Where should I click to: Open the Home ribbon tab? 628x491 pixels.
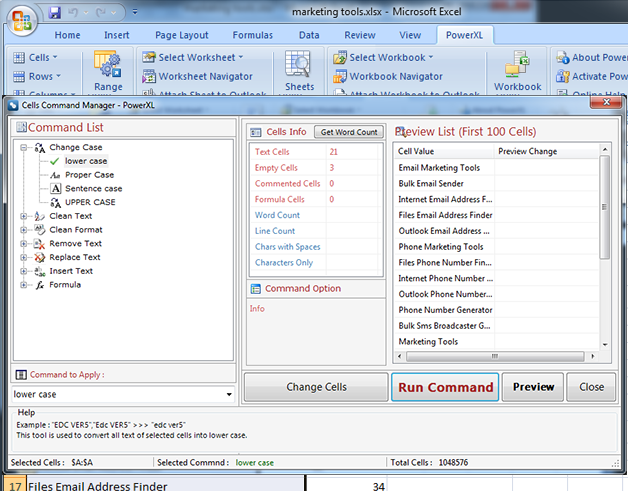coord(67,35)
